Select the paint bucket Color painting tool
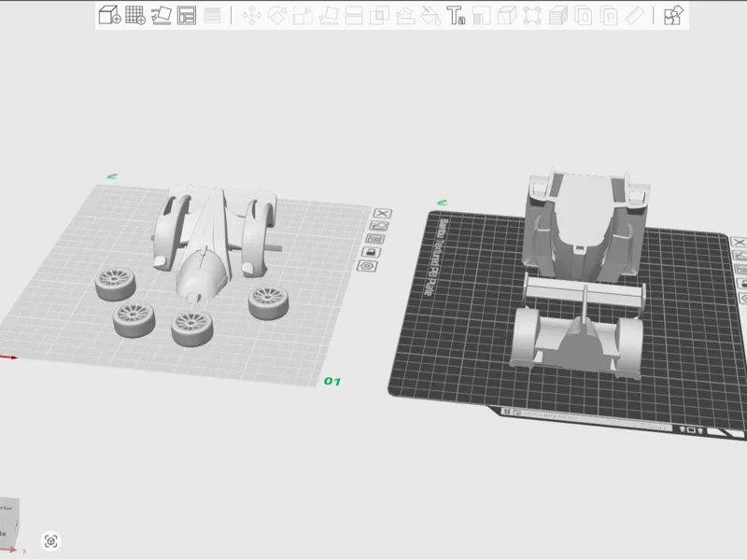The image size is (747, 560). 430,16
